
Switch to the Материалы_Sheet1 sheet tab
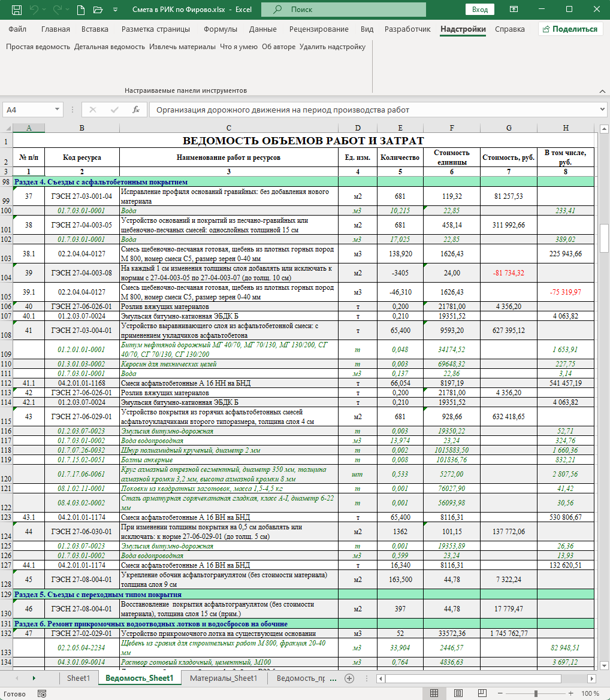224,678
